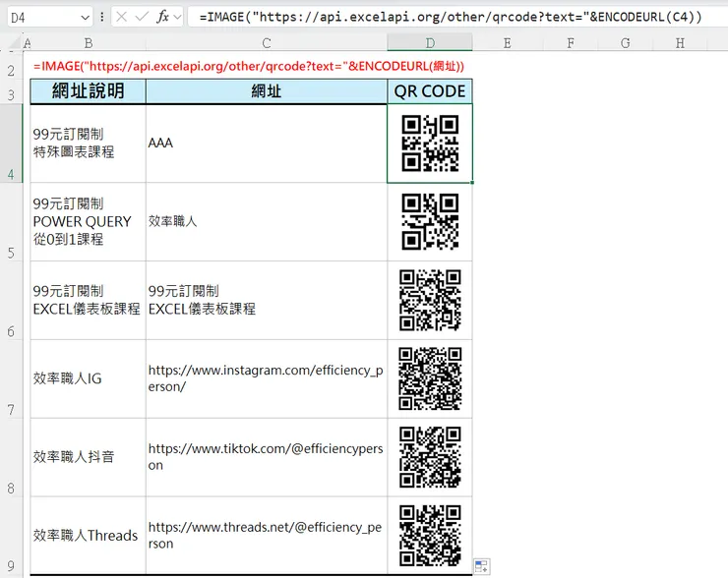Click the QR code for 效率職人Threads
The height and width of the screenshot is (578, 728).
click(x=430, y=536)
